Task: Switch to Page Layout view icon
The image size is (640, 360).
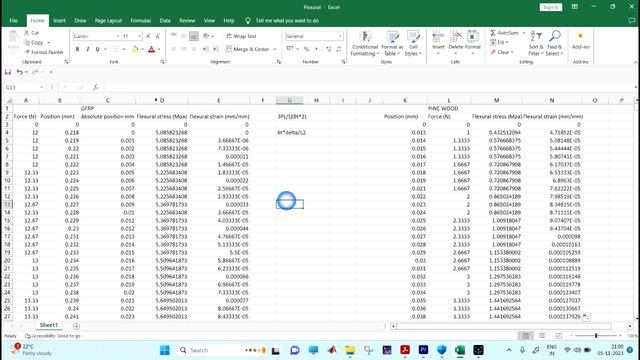Action: (542, 336)
